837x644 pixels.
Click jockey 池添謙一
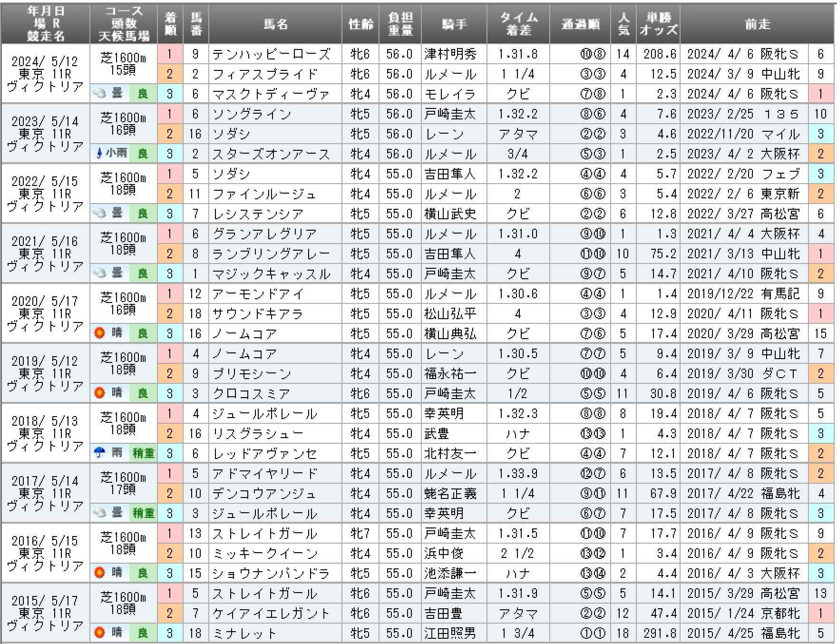pyautogui.click(x=450, y=574)
